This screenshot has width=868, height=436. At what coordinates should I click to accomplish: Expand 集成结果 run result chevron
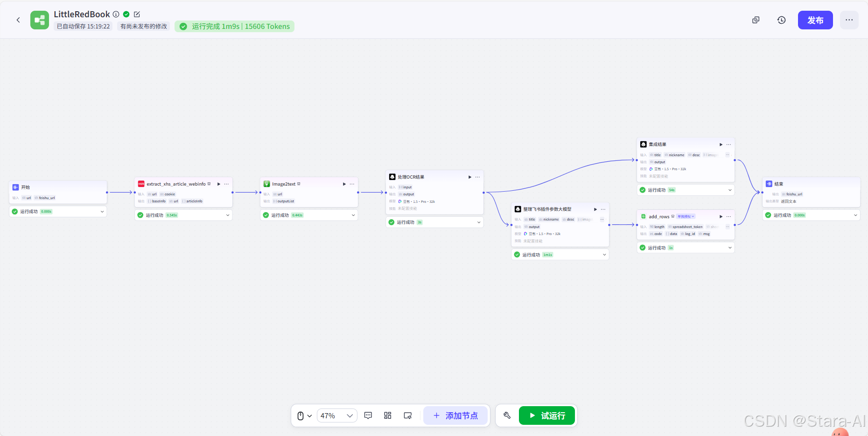730,190
